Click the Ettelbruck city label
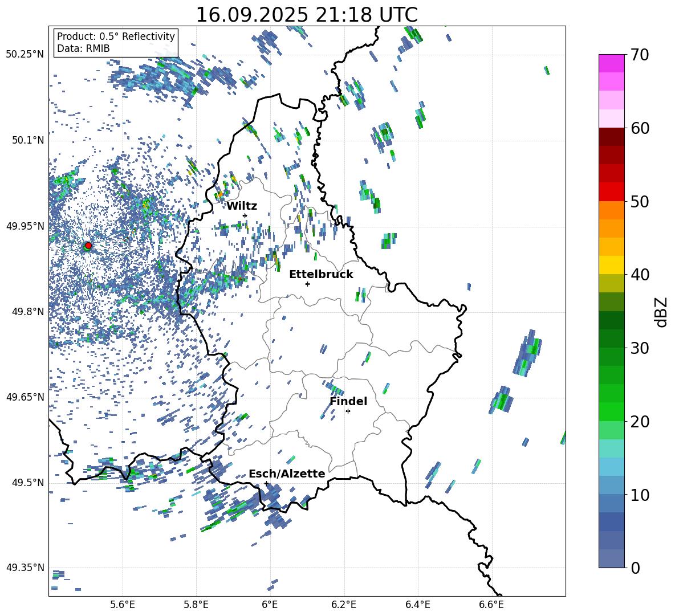This screenshot has height=616, width=675. (x=321, y=275)
